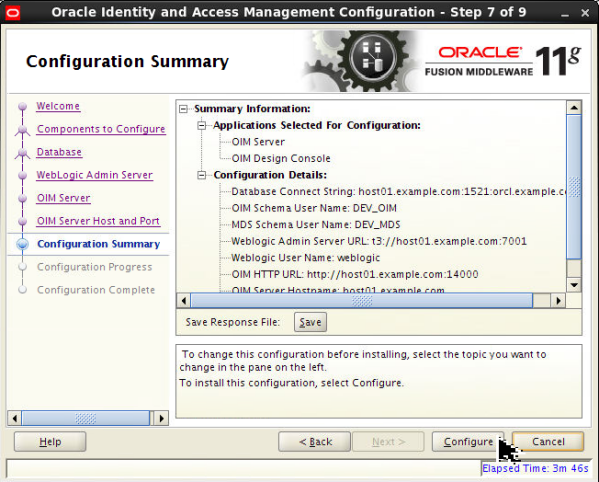Click Components to Configure step bullet icon

[x=23, y=130]
